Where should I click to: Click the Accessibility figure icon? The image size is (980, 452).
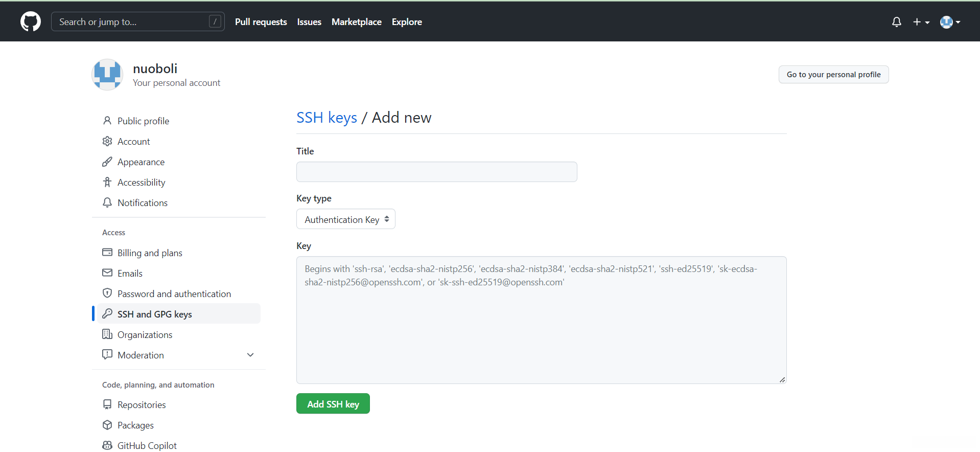(107, 182)
